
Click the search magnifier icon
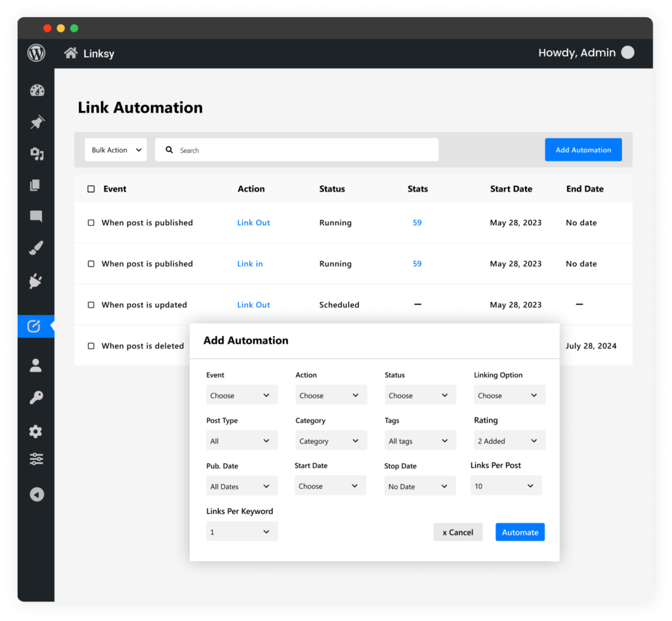169,150
